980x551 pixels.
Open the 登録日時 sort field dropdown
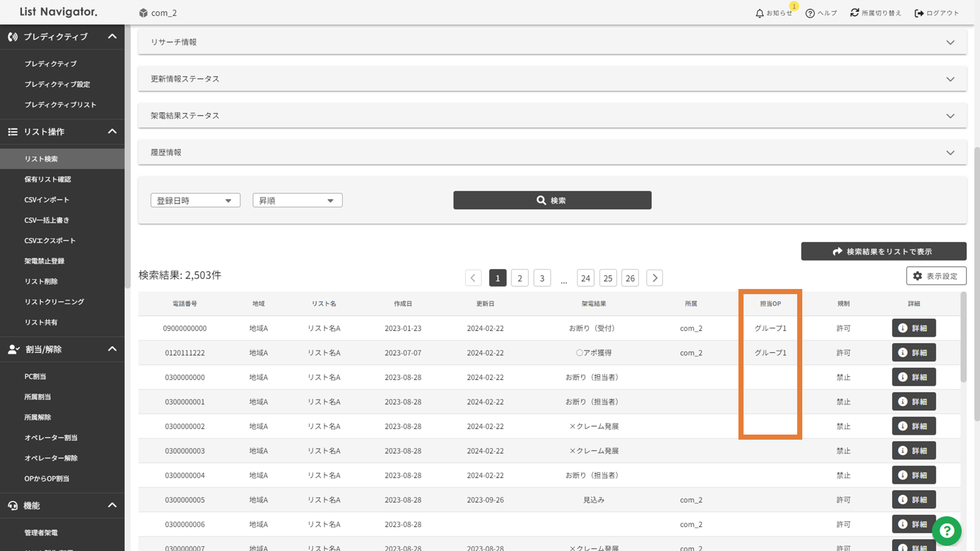point(195,201)
